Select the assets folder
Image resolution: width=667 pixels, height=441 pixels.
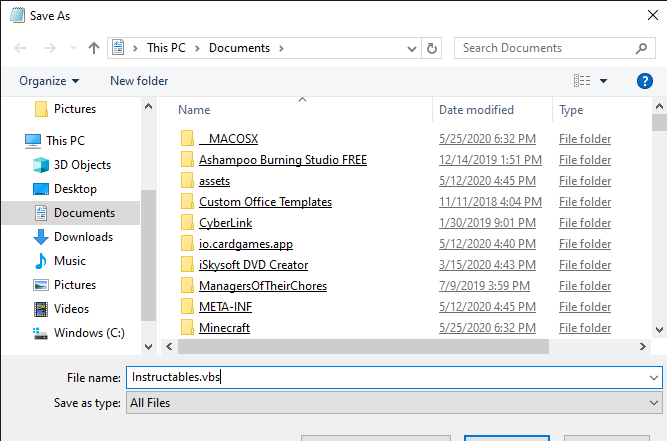click(214, 181)
